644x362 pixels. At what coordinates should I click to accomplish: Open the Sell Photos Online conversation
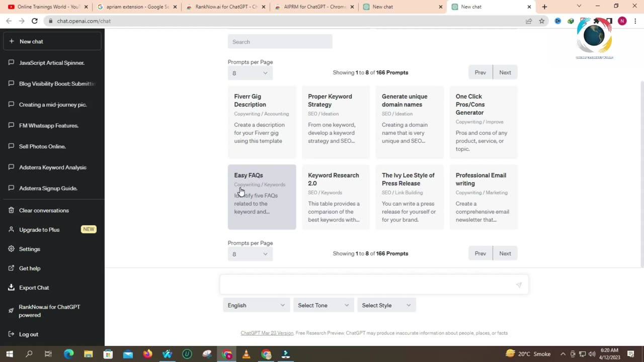click(52, 146)
